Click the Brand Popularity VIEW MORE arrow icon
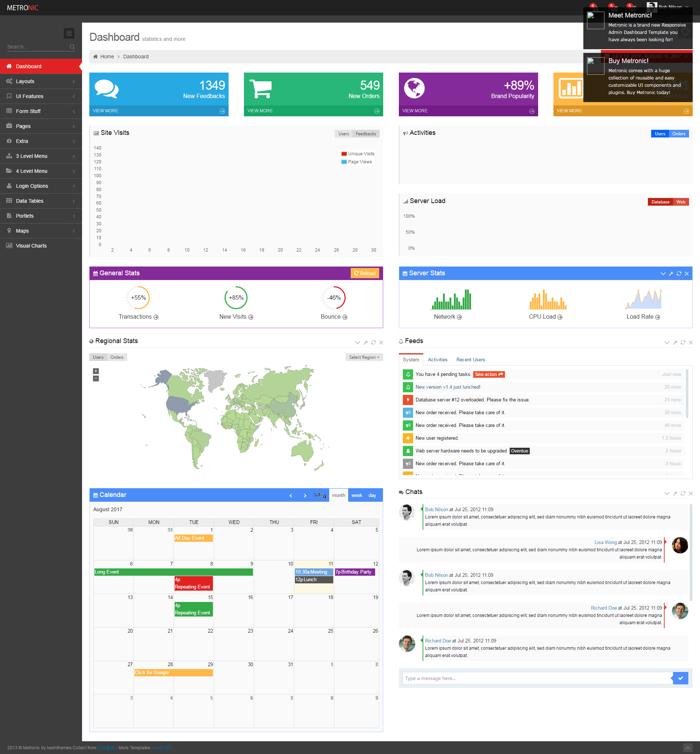 [x=532, y=111]
